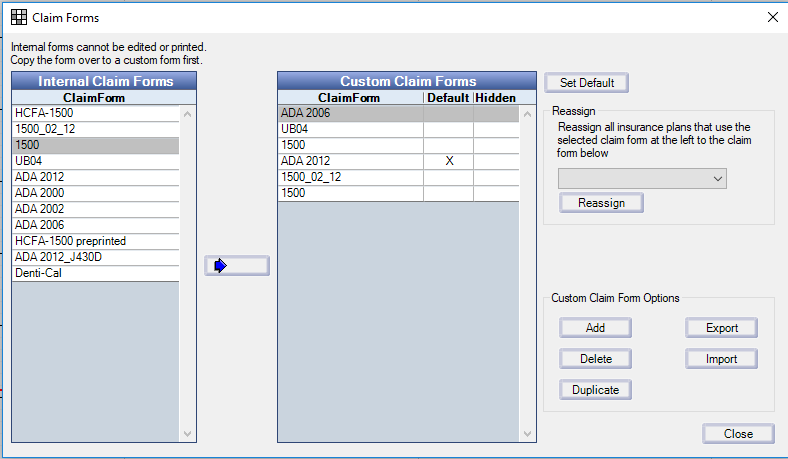Screen dimensions: 788x459
Task: Click the Claim Forms window grid icon
Action: coord(19,17)
